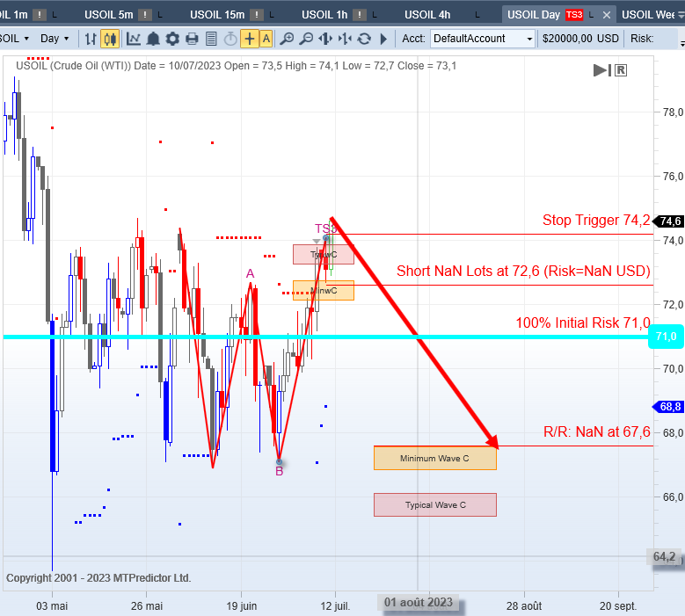Click the skip-to-end chart button

(602, 70)
